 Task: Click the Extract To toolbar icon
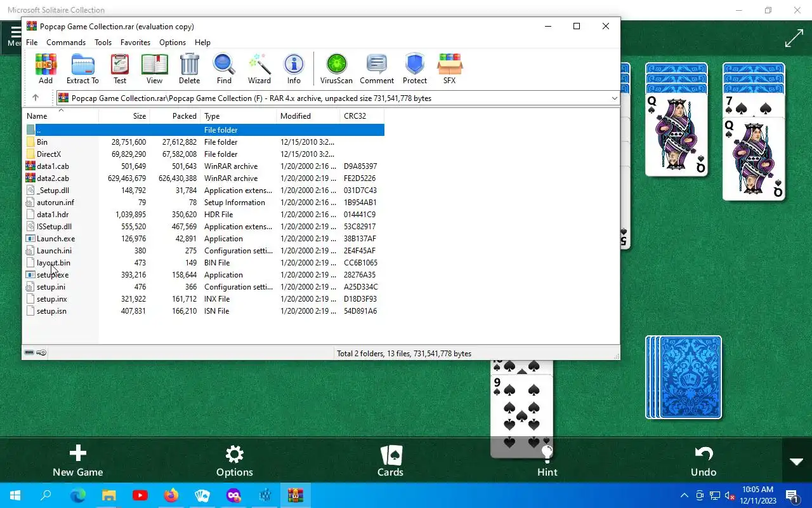pos(82,69)
